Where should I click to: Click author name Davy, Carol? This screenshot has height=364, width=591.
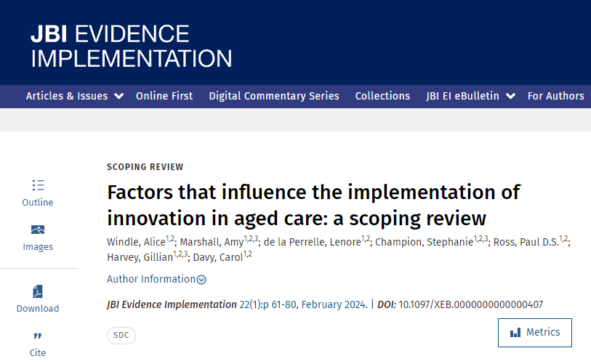coord(218,257)
